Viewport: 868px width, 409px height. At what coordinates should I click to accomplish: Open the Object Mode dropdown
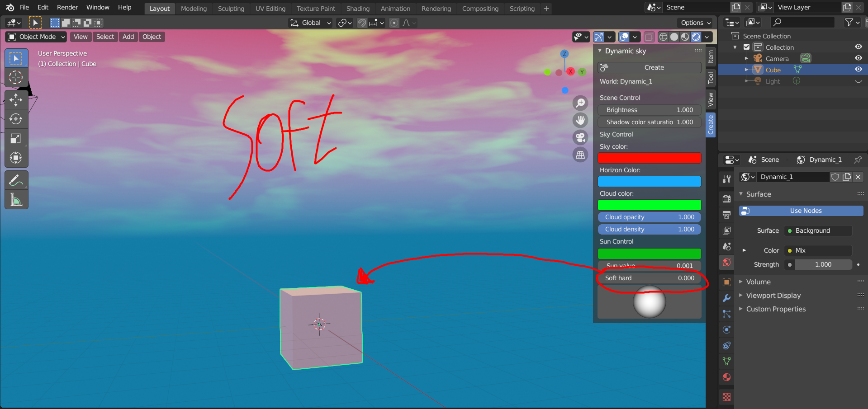point(36,37)
